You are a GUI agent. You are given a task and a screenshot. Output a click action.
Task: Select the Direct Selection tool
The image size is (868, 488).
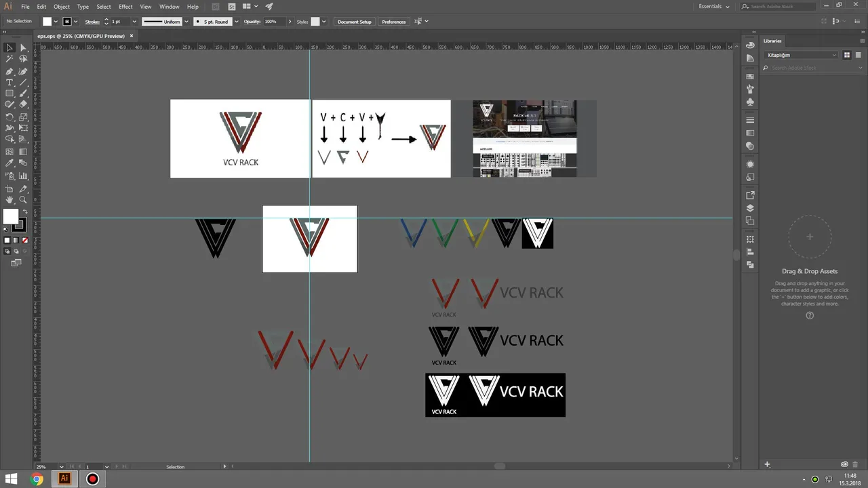pos(23,47)
